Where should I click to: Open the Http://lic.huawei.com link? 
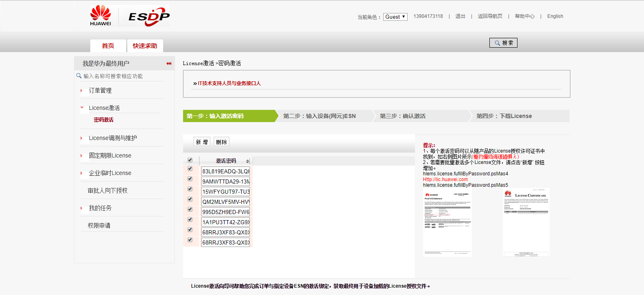click(x=445, y=179)
